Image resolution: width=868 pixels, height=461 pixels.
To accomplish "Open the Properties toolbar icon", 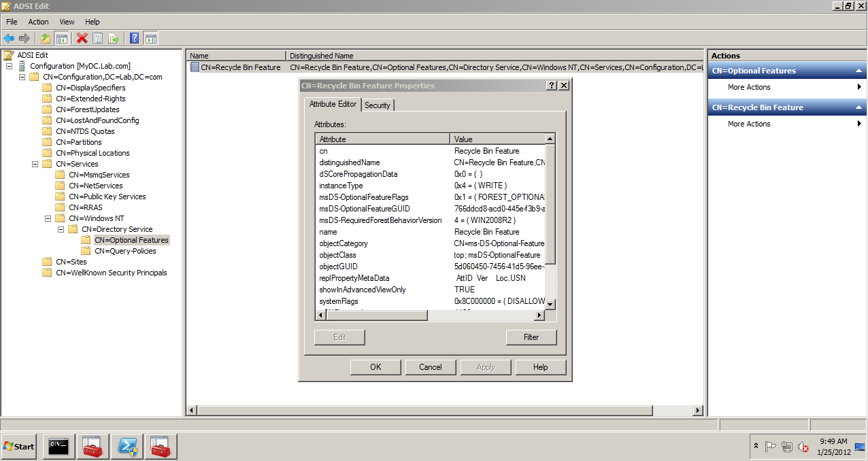I will [97, 38].
